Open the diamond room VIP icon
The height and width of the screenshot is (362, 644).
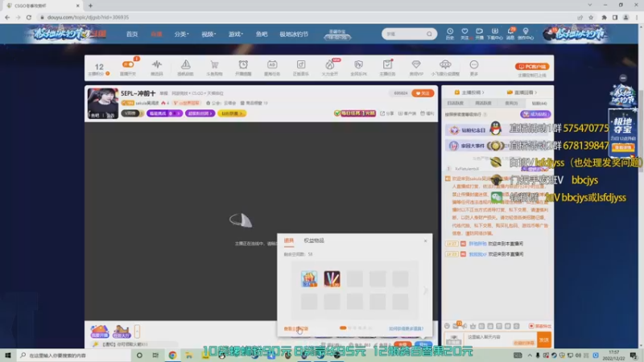coord(416,68)
